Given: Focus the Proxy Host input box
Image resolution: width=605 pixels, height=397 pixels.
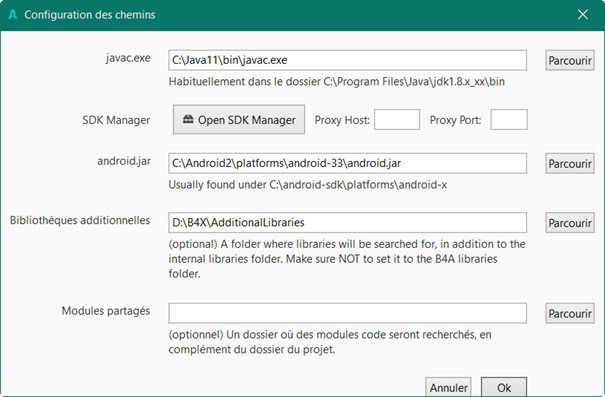Looking at the screenshot, I should click(x=397, y=120).
